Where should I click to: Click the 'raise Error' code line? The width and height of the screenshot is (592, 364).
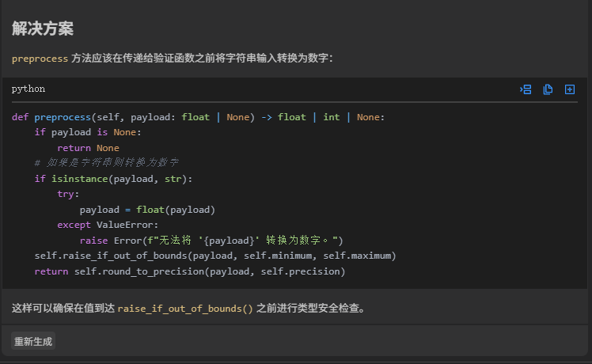point(211,241)
